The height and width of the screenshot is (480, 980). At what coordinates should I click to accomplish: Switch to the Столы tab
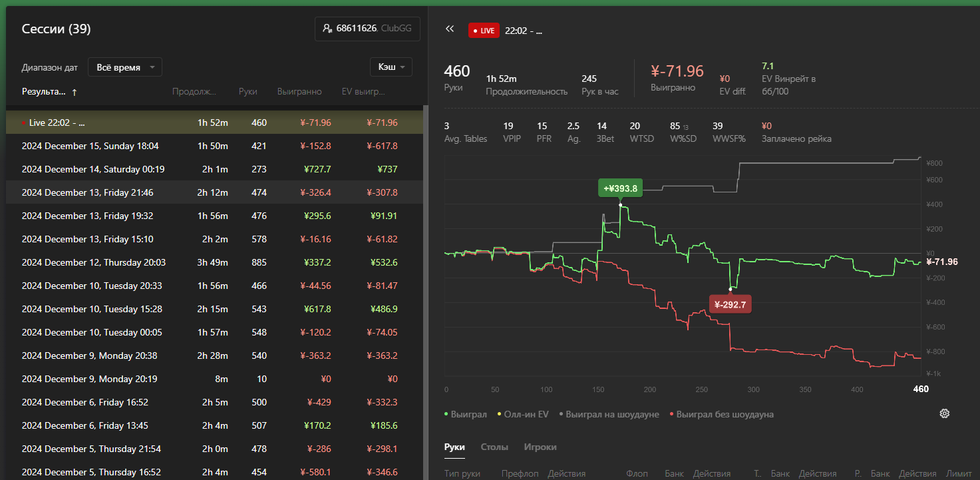coord(494,447)
